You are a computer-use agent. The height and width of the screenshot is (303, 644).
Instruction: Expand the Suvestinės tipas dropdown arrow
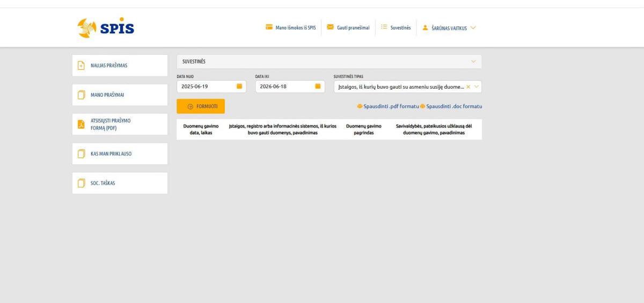tap(477, 86)
